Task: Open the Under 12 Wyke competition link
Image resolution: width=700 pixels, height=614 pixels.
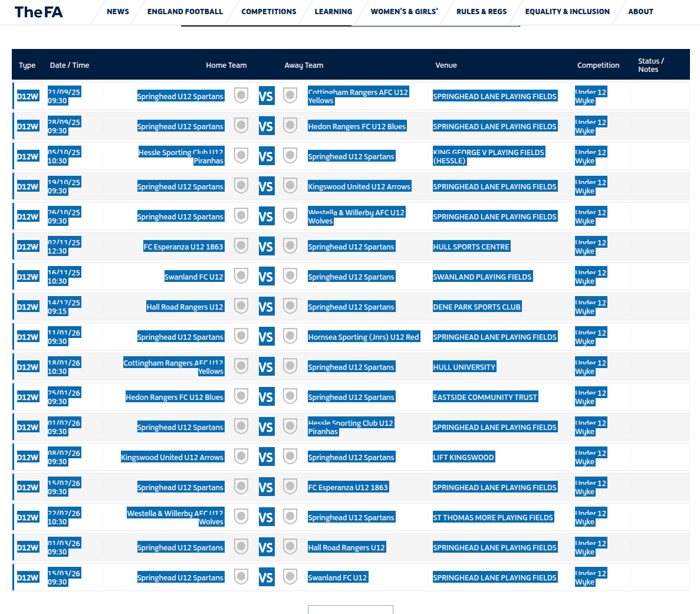Action: (x=591, y=96)
